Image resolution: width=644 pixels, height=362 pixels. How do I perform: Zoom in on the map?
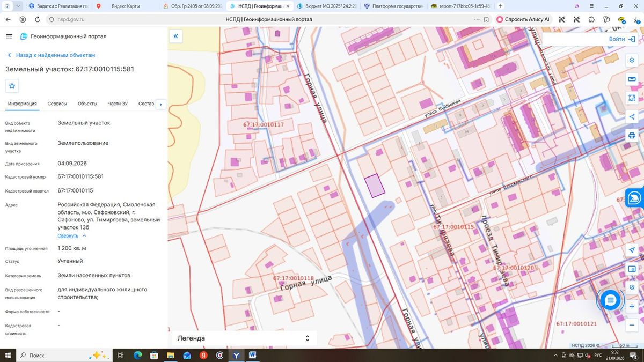pyautogui.click(x=632, y=306)
